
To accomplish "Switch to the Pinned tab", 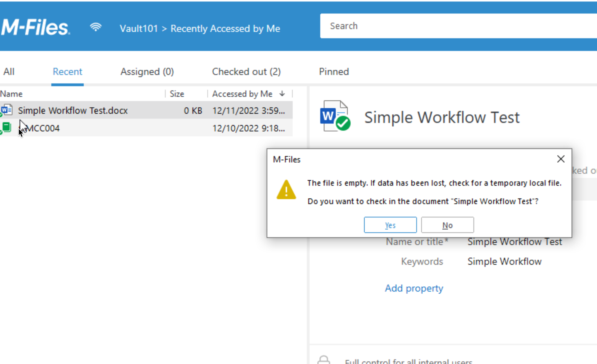I will coord(334,71).
